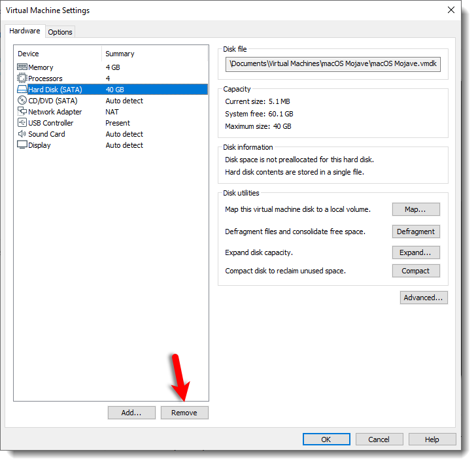Image resolution: width=476 pixels, height=465 pixels.
Task: Click the Expand... disk capacity button
Action: tap(416, 252)
